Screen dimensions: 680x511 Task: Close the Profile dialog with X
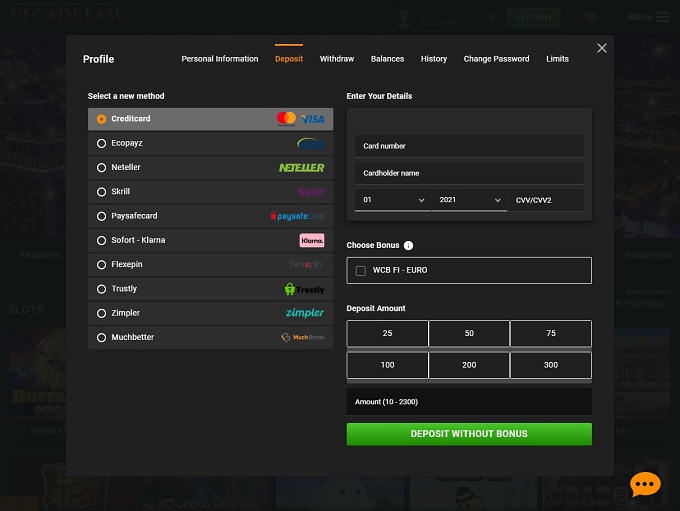[601, 48]
